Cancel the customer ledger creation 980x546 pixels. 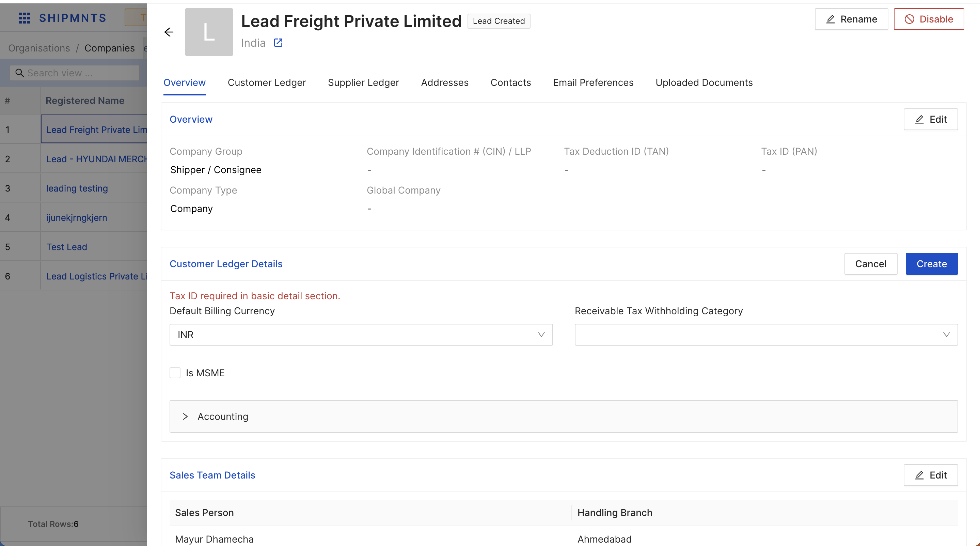coord(870,264)
